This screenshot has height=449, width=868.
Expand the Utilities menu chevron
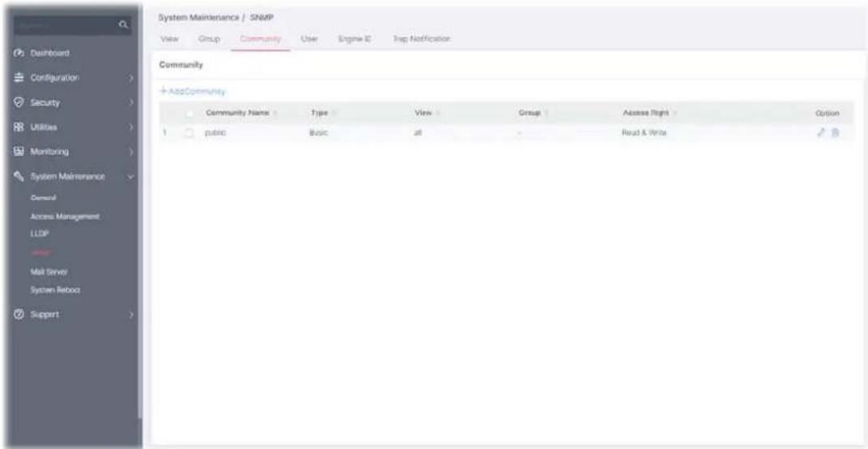coord(130,127)
